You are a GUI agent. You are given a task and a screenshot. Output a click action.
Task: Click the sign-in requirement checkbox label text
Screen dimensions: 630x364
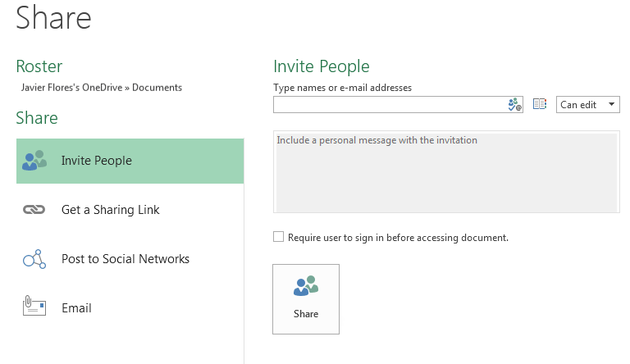pos(398,238)
